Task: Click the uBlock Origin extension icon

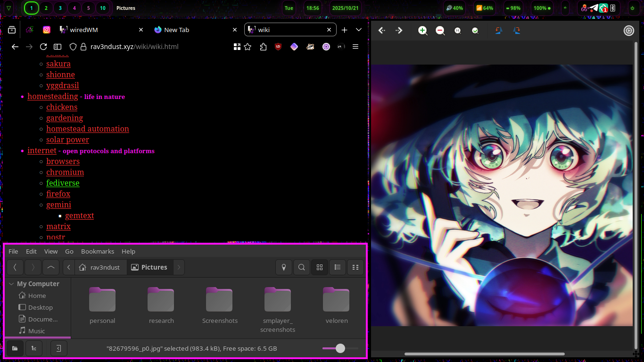Action: [x=278, y=47]
